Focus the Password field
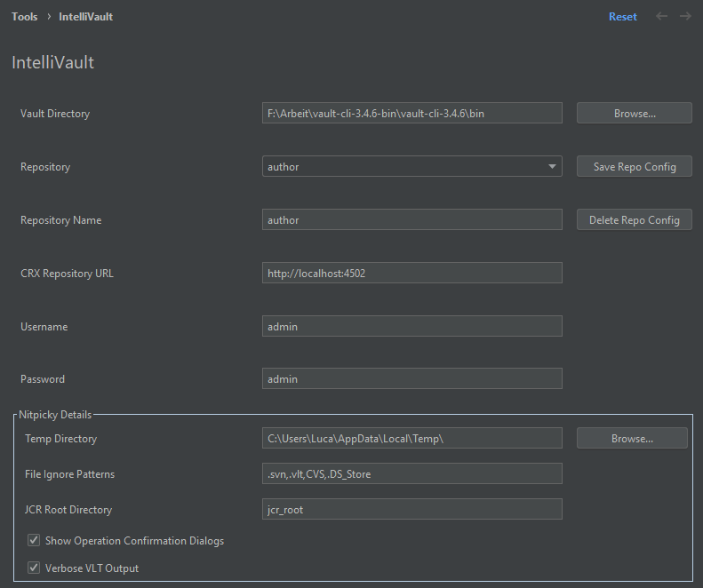Screen dimensions: 703x588 click(412, 378)
